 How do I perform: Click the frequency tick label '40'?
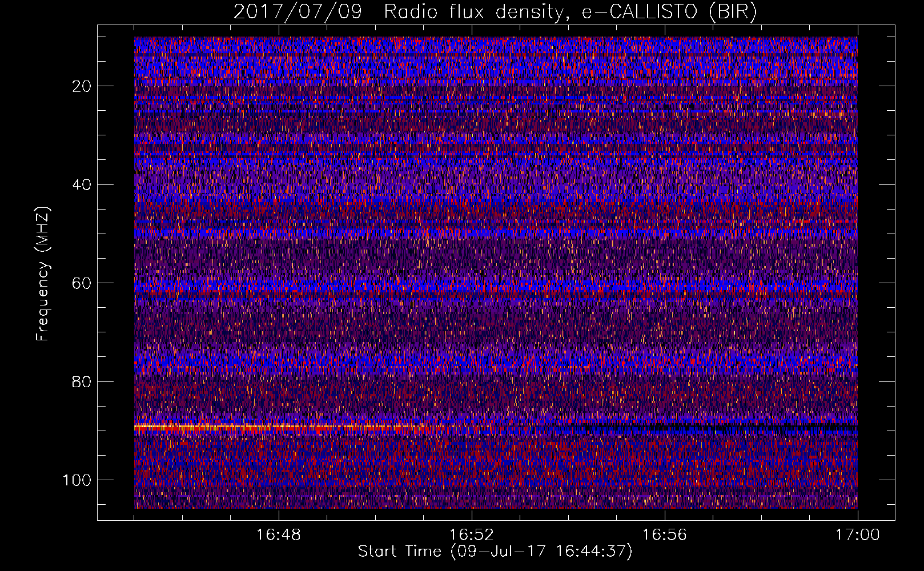(82, 184)
